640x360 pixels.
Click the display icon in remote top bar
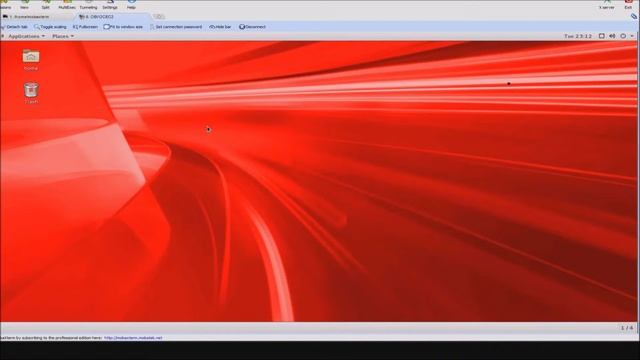tap(602, 36)
